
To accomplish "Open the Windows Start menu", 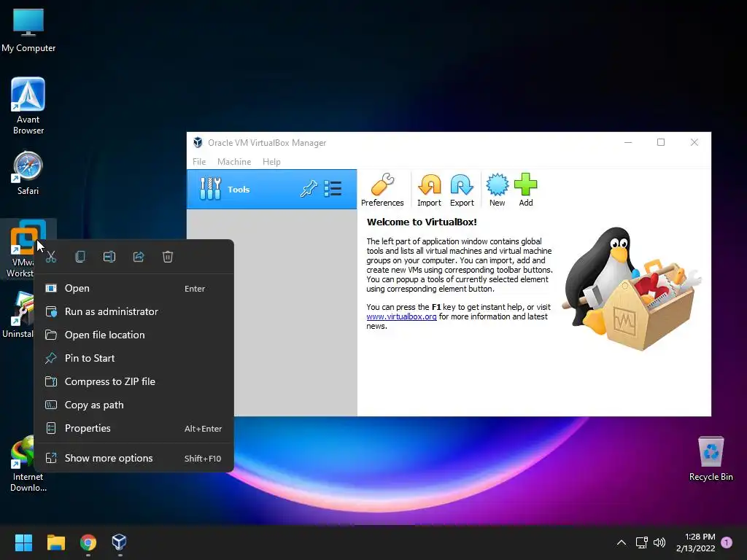I will (23, 542).
